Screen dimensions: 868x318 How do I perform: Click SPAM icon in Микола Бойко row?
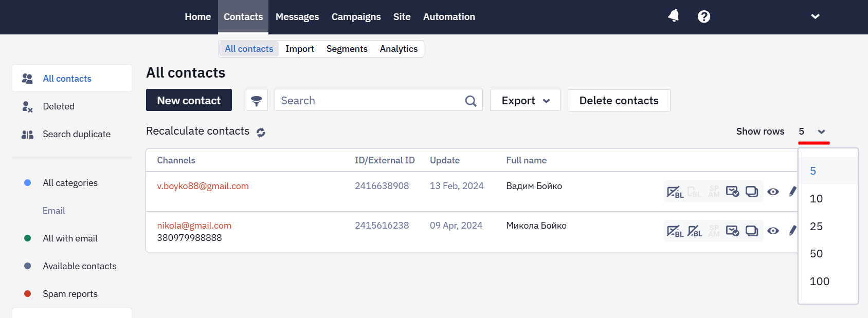coord(714,231)
